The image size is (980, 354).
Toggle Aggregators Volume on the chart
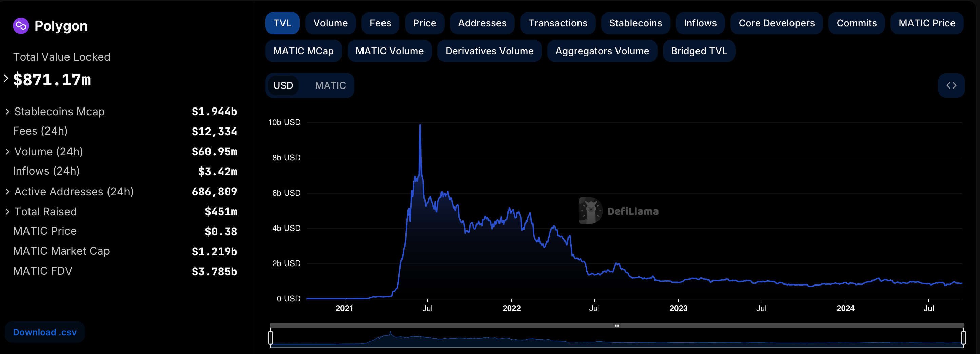click(602, 51)
